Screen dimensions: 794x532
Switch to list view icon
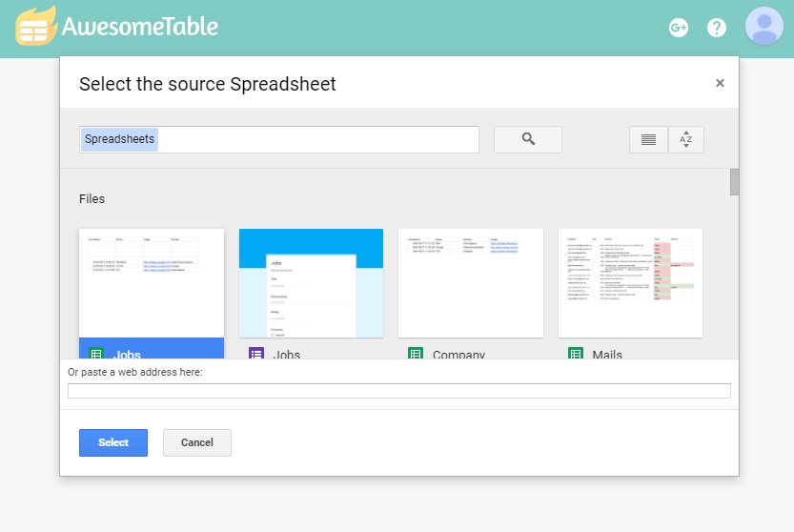tap(648, 139)
